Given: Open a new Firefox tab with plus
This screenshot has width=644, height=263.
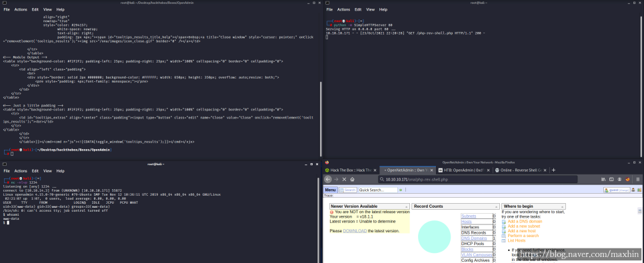Looking at the screenshot, I should pos(553,170).
